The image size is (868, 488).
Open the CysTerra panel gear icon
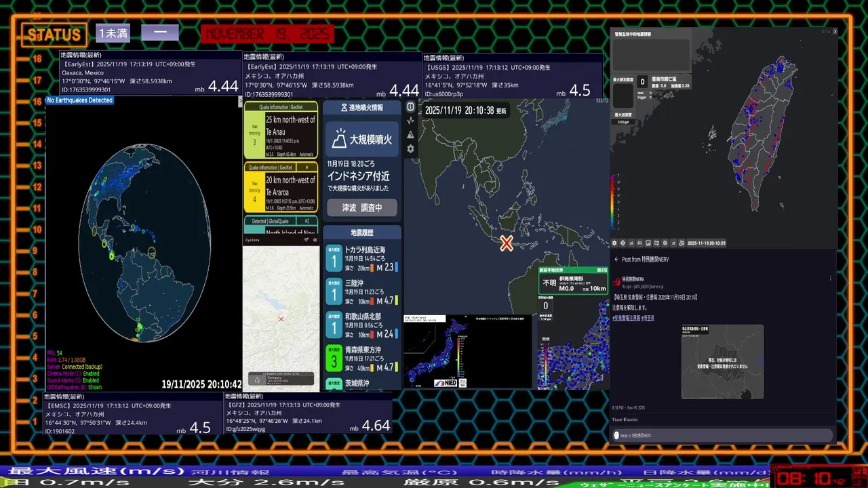pyautogui.click(x=315, y=240)
